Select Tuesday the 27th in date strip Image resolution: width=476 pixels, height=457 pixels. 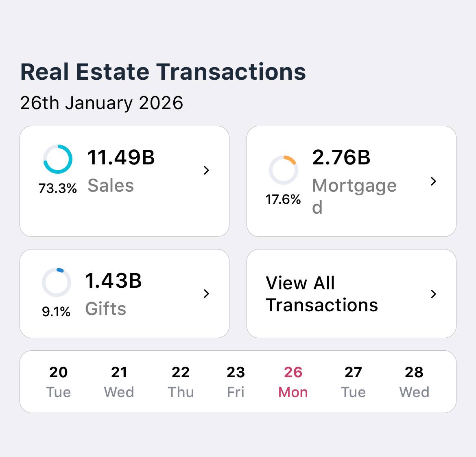point(353,381)
